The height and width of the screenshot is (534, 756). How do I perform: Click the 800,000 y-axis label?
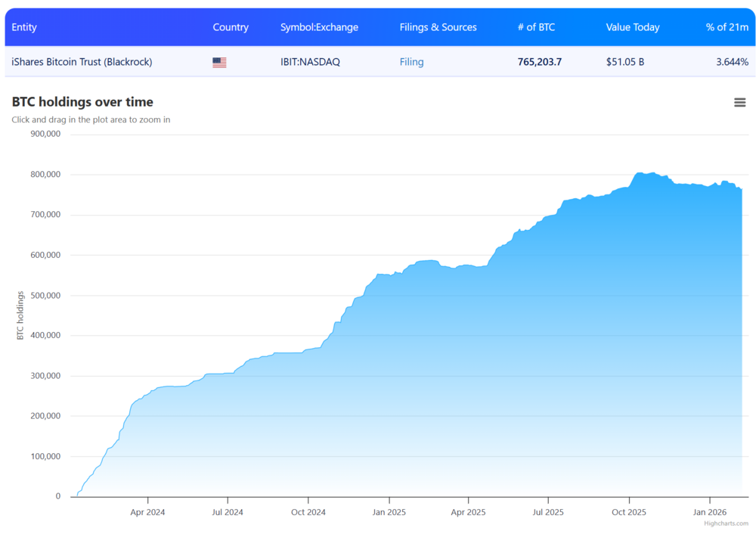(45, 174)
